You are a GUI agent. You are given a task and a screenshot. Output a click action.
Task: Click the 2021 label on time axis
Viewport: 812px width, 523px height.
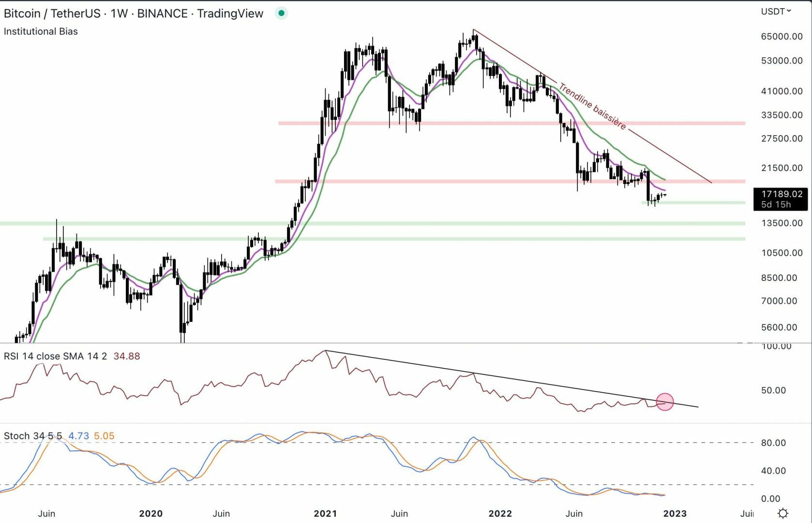(x=325, y=513)
